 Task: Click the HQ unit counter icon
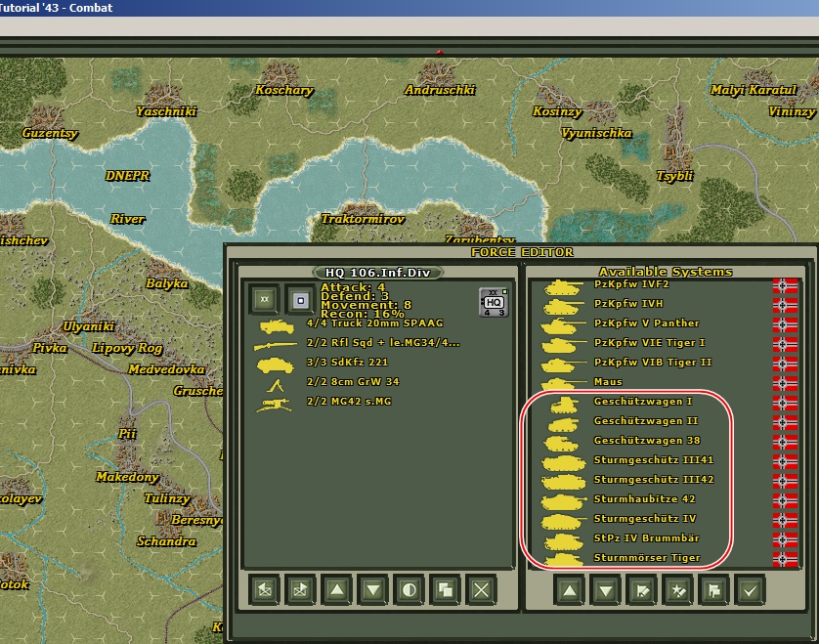(494, 302)
